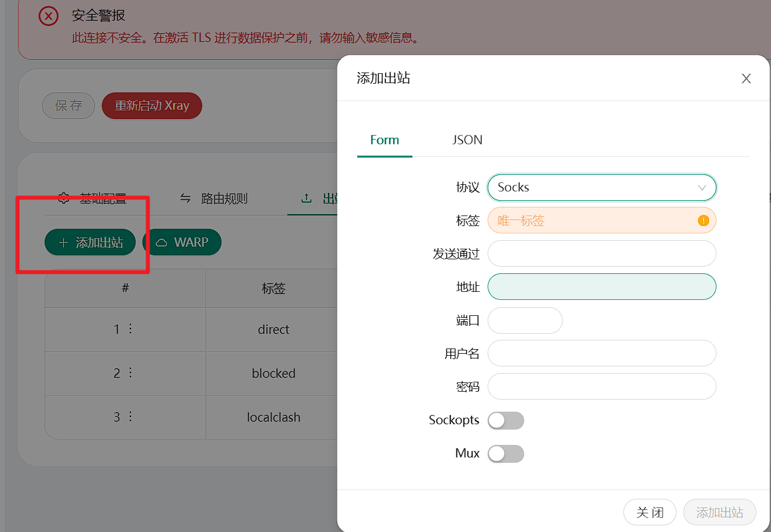The height and width of the screenshot is (532, 771).
Task: Focus the 地址 input field
Action: 602,287
